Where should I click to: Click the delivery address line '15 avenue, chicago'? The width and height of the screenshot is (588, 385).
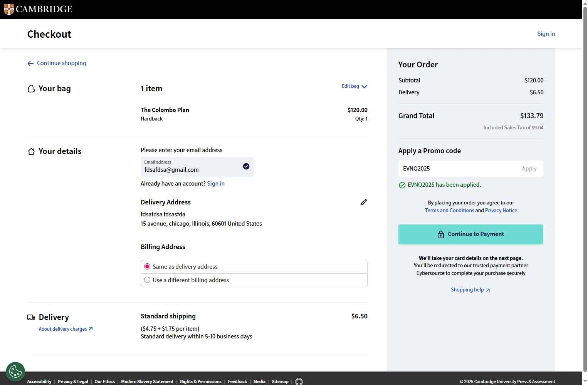(x=201, y=224)
